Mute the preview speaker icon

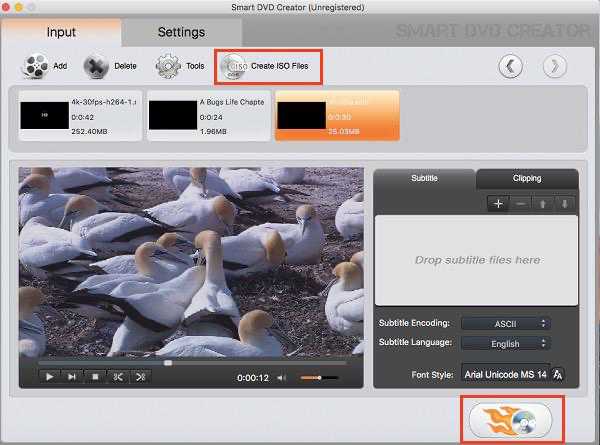click(x=282, y=378)
